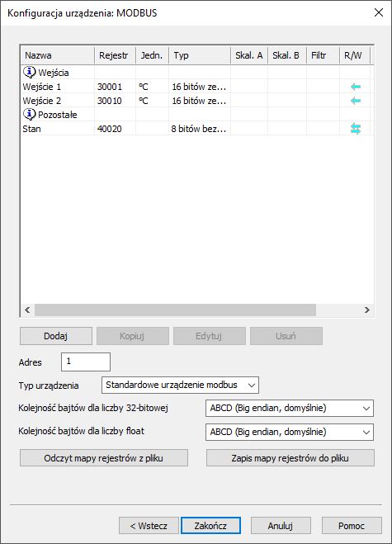Click the read/write arrows icon for Stan
392x544 pixels.
pyautogui.click(x=355, y=129)
